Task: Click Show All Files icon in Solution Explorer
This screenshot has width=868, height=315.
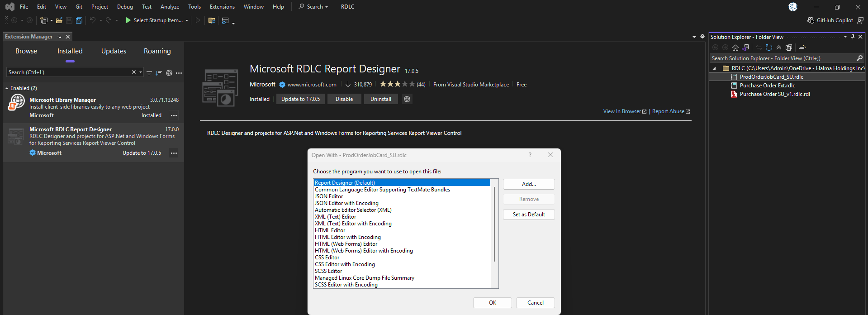Action: pyautogui.click(x=789, y=48)
